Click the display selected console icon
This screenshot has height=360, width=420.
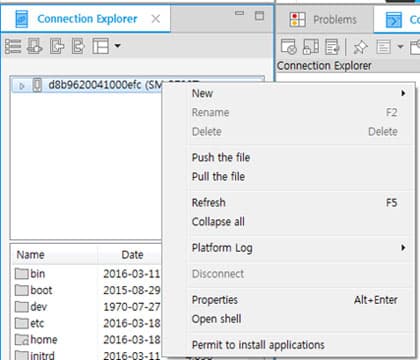(383, 47)
